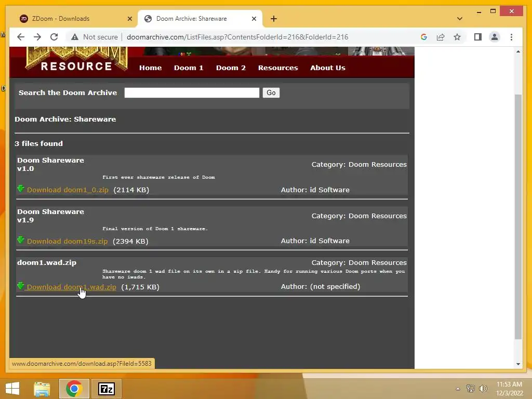This screenshot has width=532, height=399.
Task: Click the (1,715 KB) file size text
Action: (x=140, y=287)
